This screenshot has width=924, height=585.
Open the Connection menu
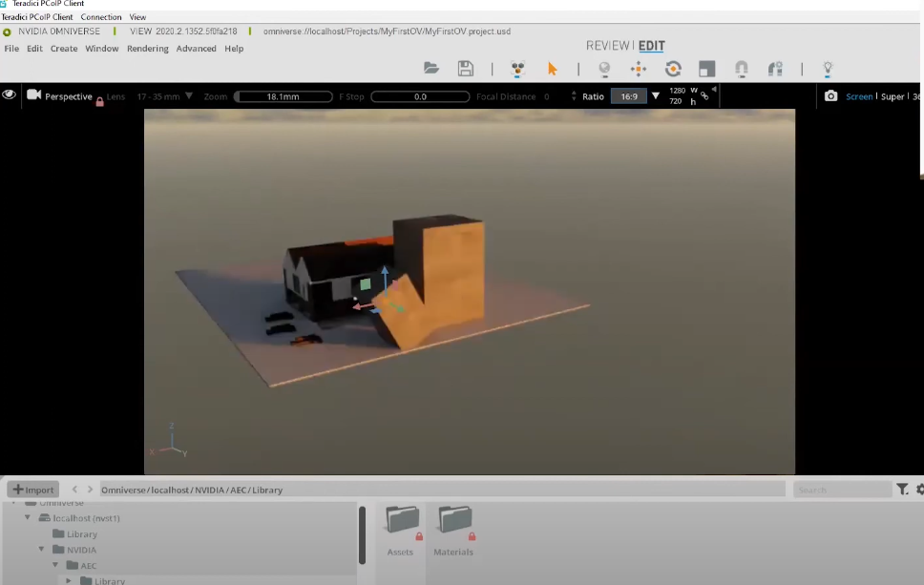[x=101, y=17]
